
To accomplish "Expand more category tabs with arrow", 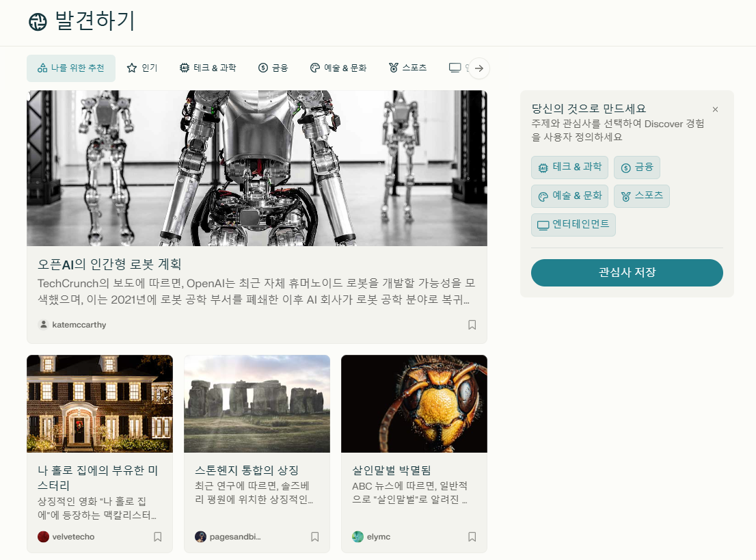I will click(479, 68).
